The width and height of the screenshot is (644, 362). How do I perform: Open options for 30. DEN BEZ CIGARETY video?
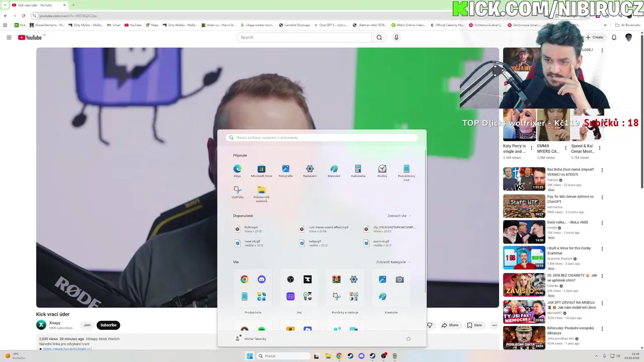coord(602,276)
